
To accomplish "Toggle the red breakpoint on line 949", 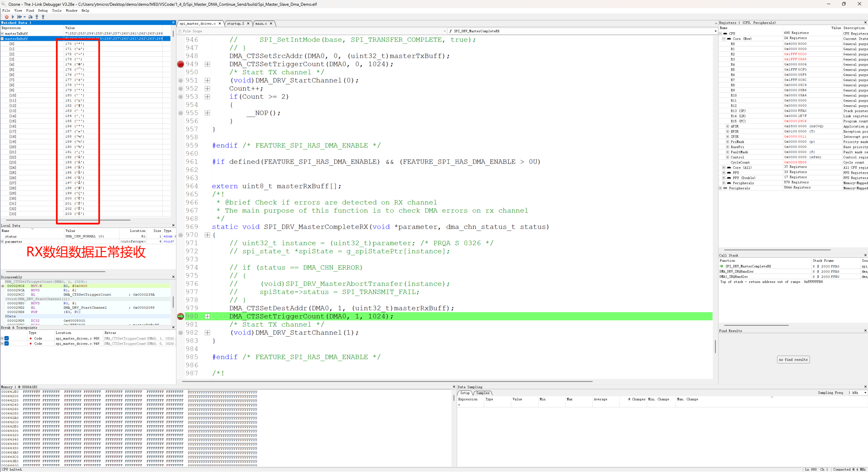I will (x=181, y=64).
